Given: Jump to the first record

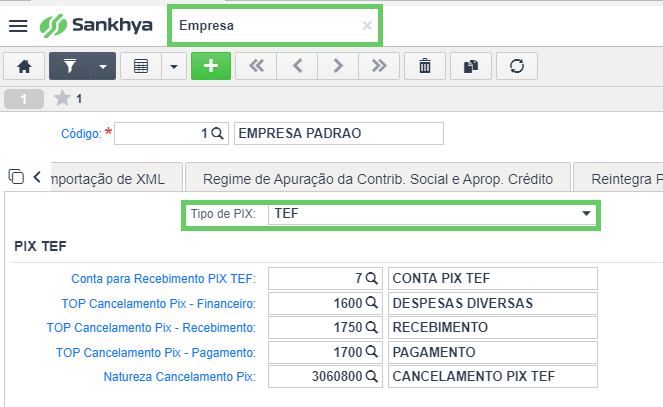Looking at the screenshot, I should click(256, 66).
